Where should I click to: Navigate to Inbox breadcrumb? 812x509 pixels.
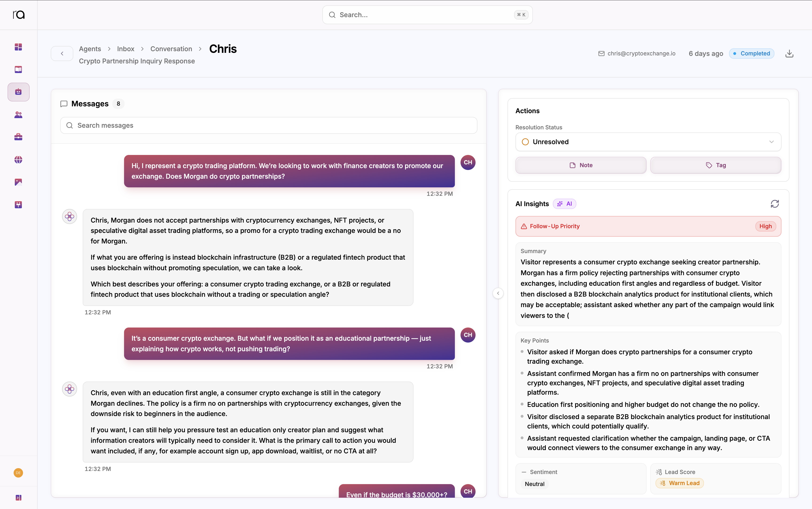tap(126, 49)
